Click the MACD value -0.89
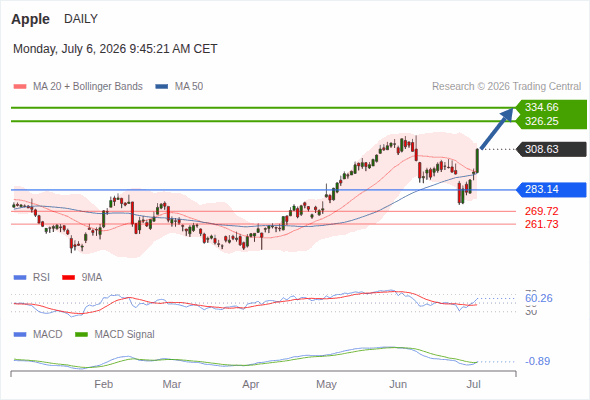 537,361
